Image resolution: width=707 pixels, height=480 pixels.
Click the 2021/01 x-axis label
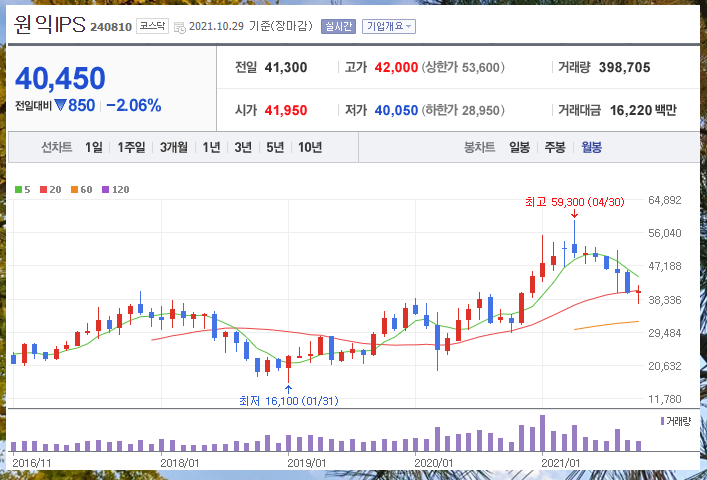point(560,463)
